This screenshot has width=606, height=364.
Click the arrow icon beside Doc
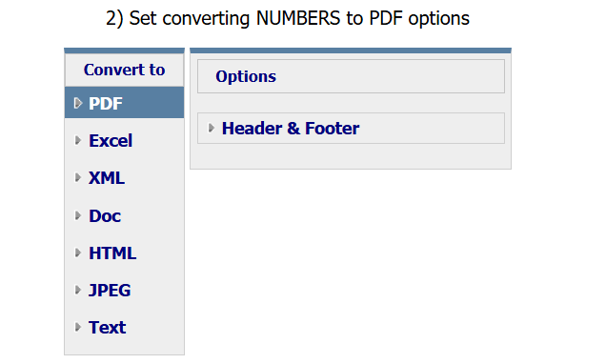coord(78,215)
